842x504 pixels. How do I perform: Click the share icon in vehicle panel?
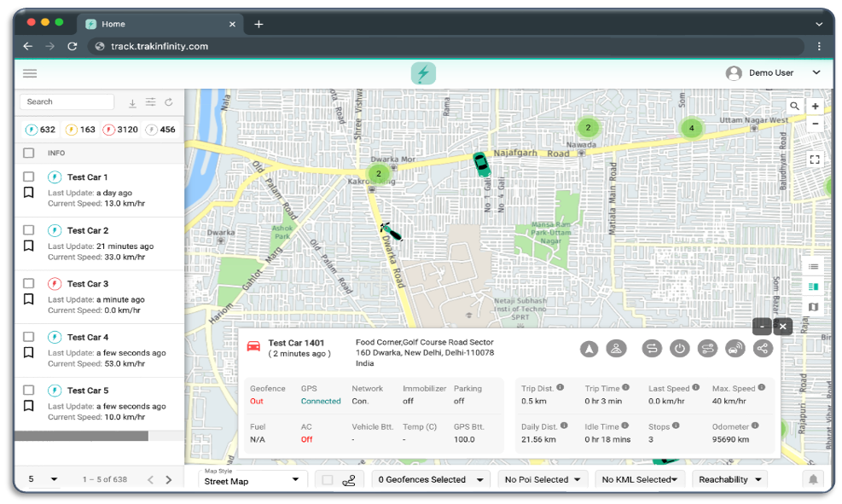click(763, 348)
